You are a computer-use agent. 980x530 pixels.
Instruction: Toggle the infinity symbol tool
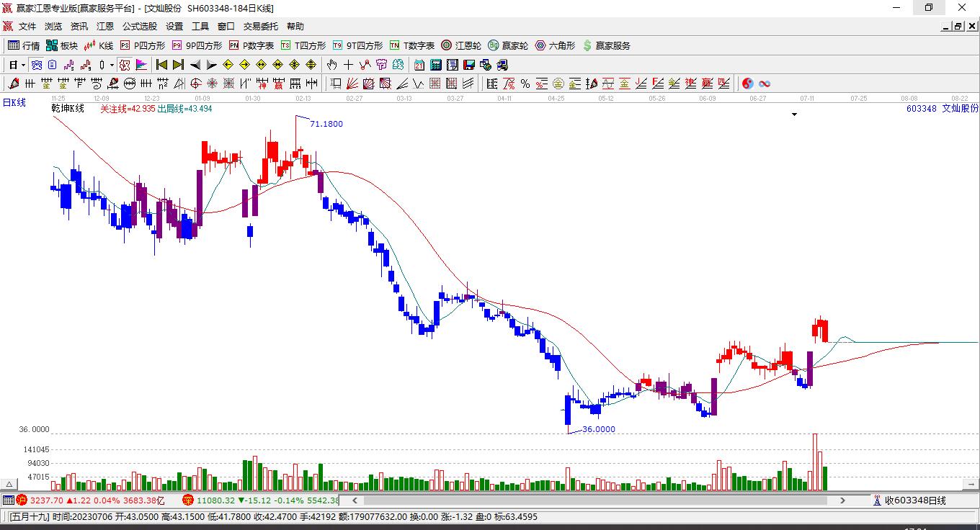click(x=765, y=84)
